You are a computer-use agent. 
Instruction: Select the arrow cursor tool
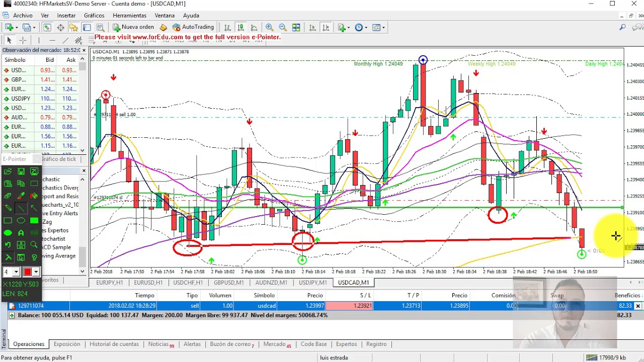[9, 40]
